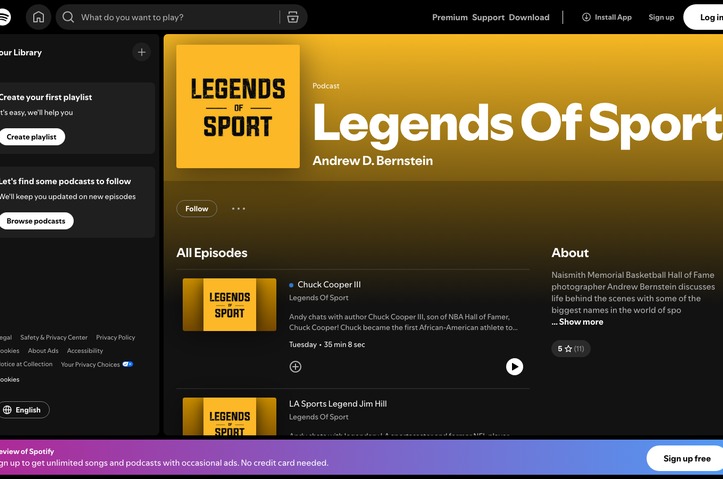The image size is (723, 479).
Task: Click Sign up in top bar
Action: (x=661, y=17)
